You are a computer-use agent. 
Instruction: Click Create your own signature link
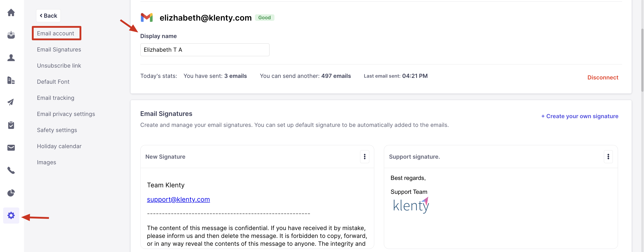pos(579,116)
